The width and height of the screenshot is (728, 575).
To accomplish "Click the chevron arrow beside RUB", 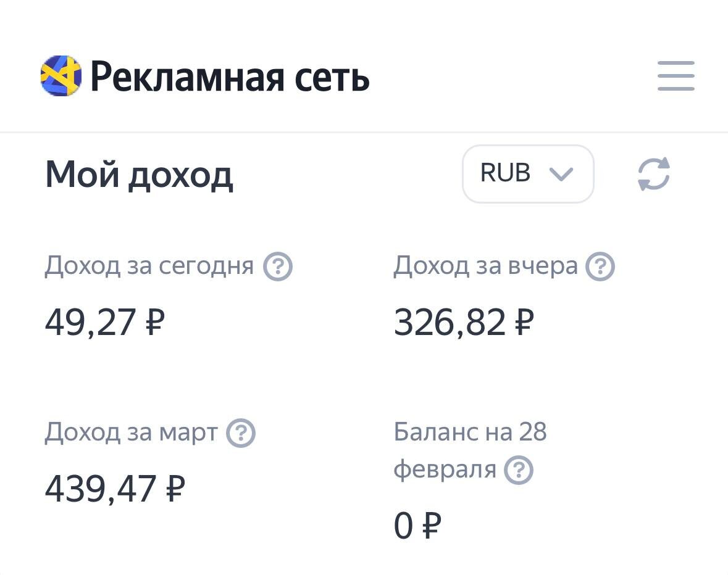I will (561, 175).
